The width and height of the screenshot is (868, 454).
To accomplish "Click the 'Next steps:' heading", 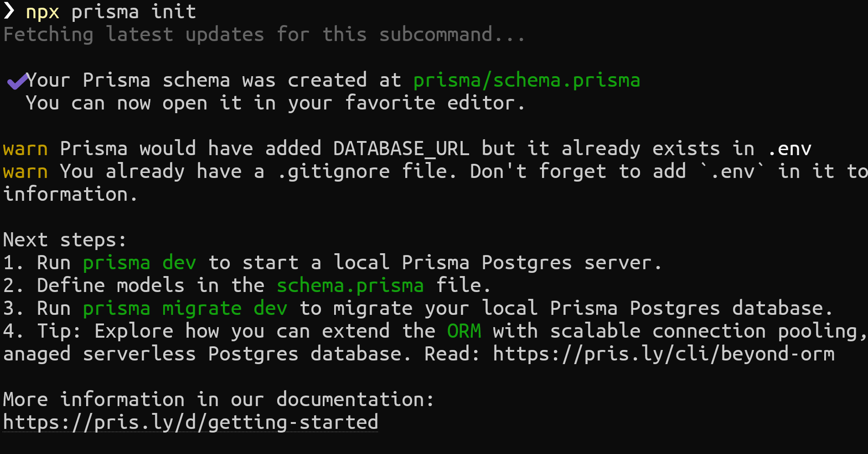I will coord(64,240).
